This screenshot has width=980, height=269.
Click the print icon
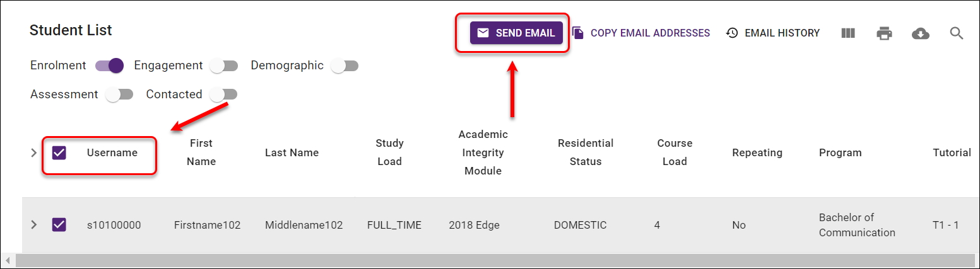click(884, 33)
